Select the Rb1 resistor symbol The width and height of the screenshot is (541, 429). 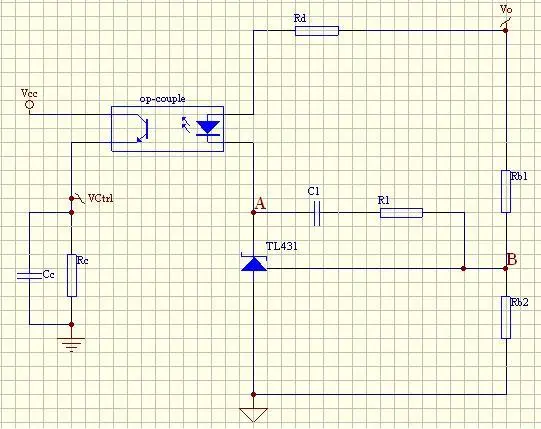coord(506,191)
